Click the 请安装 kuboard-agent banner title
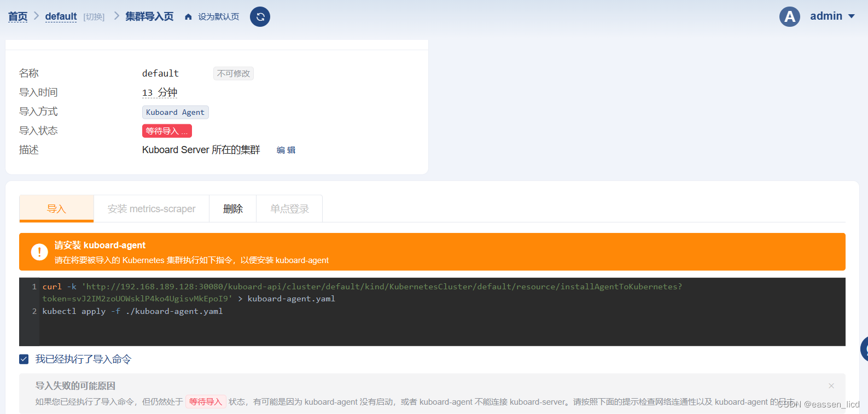The image size is (868, 414). point(100,245)
